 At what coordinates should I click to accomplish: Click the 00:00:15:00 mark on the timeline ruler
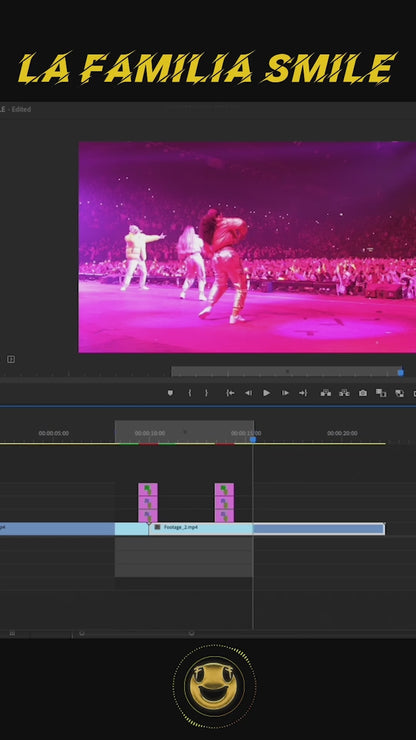246,433
